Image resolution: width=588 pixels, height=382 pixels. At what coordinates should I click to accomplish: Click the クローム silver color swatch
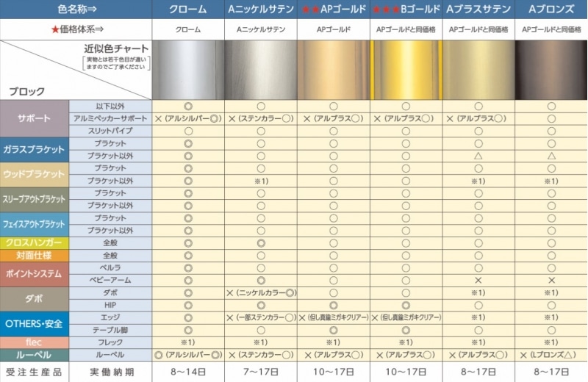(x=187, y=70)
